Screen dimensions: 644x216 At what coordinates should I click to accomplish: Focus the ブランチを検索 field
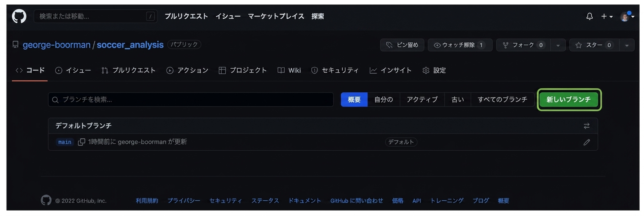coord(191,100)
